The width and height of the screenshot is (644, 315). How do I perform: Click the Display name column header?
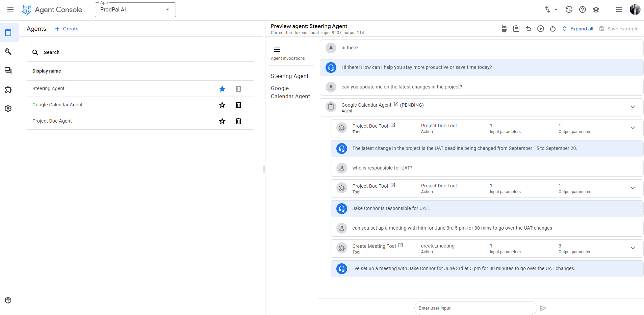(47, 71)
